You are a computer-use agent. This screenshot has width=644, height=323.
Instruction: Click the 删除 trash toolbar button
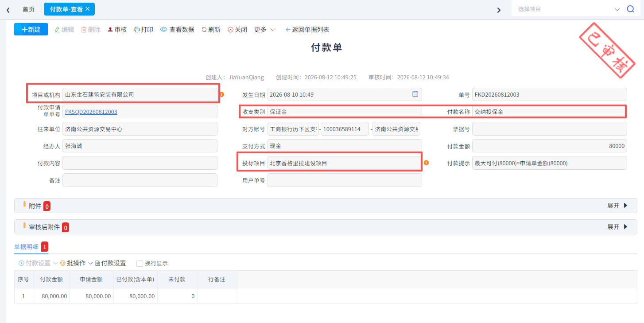pyautogui.click(x=90, y=30)
